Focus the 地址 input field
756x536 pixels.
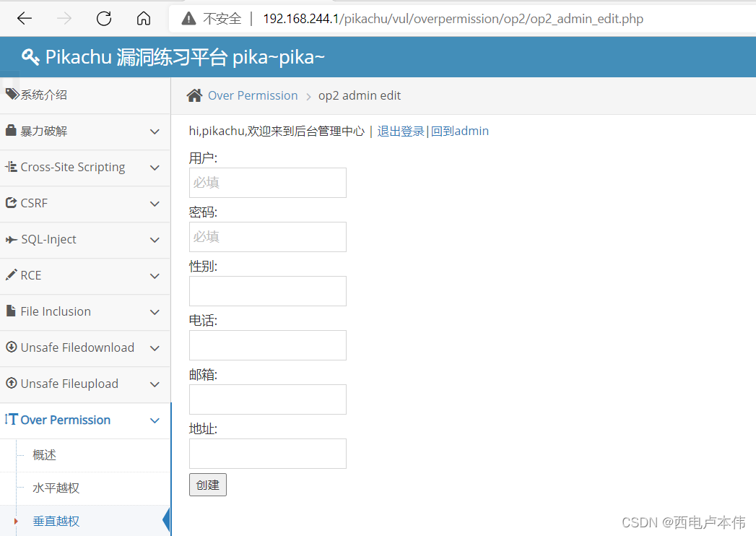point(268,454)
